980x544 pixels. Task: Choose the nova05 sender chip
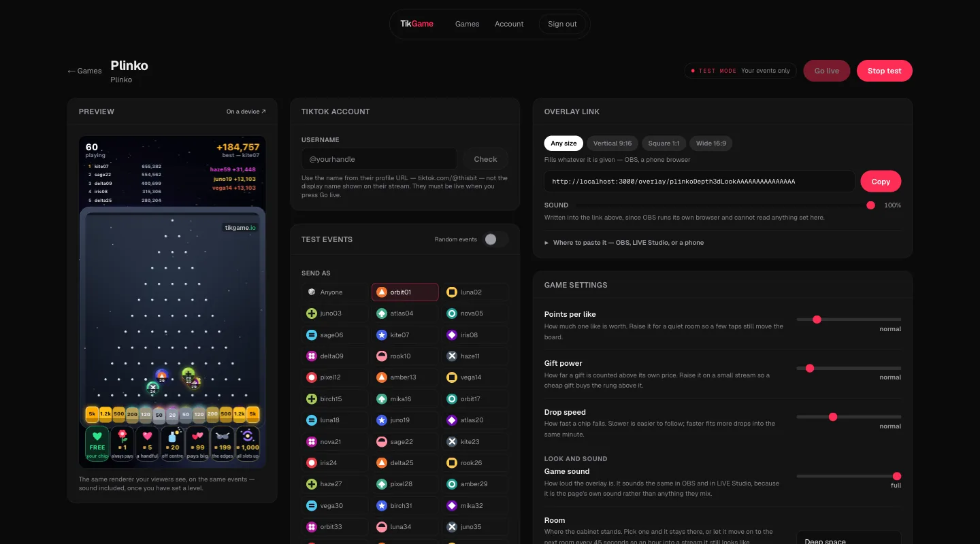(x=475, y=313)
